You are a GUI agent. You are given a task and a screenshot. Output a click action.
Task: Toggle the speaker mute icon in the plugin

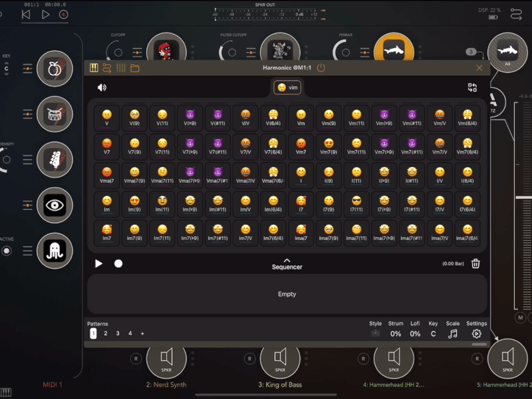tap(100, 87)
